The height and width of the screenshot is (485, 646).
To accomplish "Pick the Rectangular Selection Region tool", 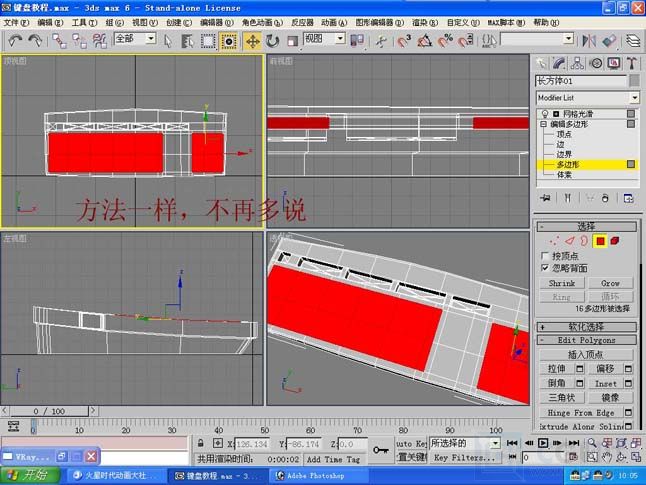I will (208, 41).
